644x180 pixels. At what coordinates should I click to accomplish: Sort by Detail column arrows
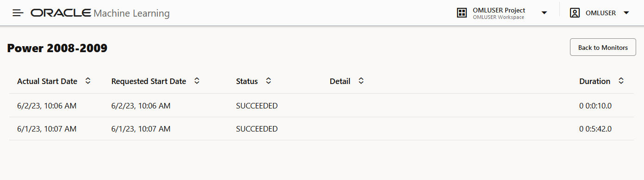click(x=361, y=81)
